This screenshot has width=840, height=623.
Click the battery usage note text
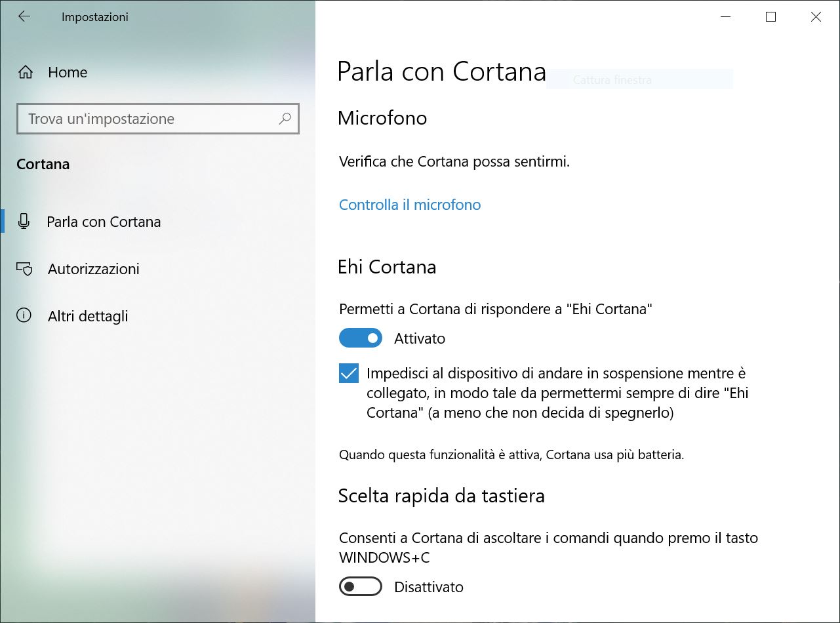511,454
